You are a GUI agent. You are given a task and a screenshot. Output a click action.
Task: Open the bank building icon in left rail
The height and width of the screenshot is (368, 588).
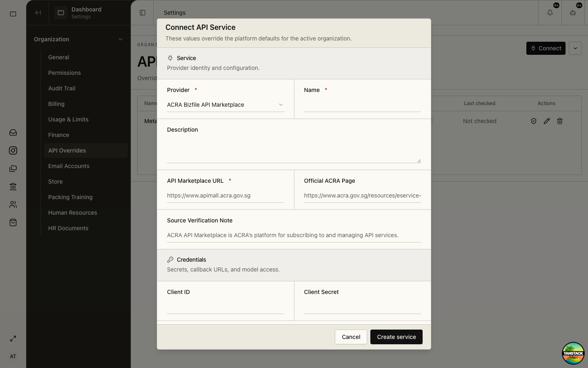click(x=13, y=186)
